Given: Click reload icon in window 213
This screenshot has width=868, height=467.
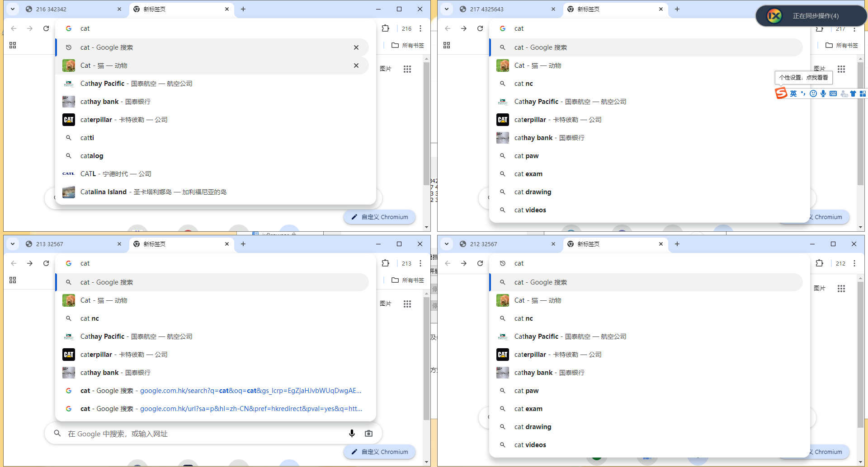Looking at the screenshot, I should click(46, 263).
